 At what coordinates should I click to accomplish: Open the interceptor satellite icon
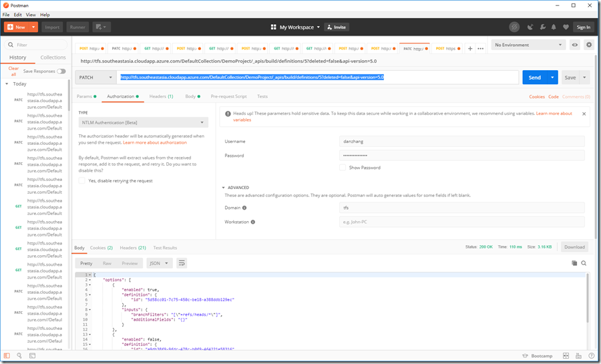click(530, 27)
